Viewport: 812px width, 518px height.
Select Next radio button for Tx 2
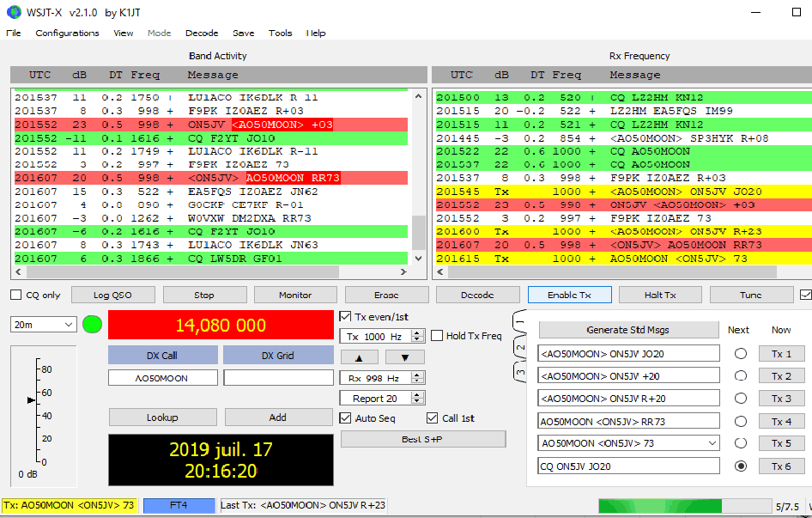click(x=741, y=376)
